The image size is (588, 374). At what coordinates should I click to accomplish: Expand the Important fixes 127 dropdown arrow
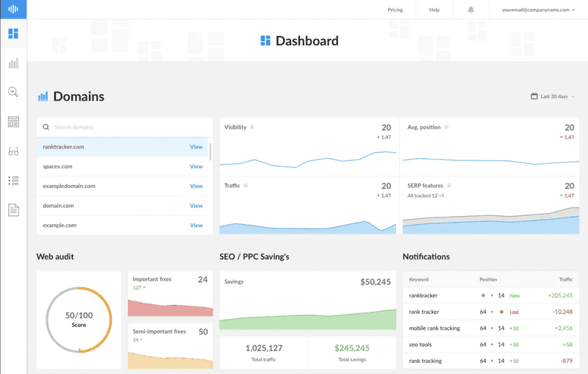click(145, 288)
